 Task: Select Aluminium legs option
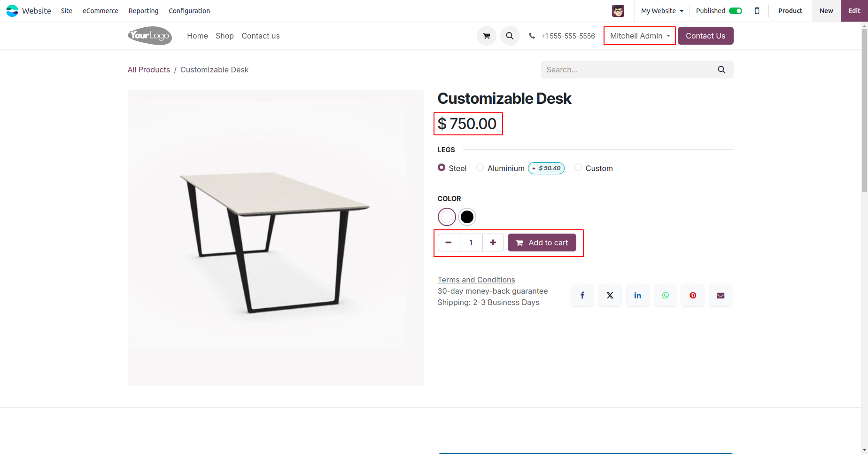tap(480, 168)
